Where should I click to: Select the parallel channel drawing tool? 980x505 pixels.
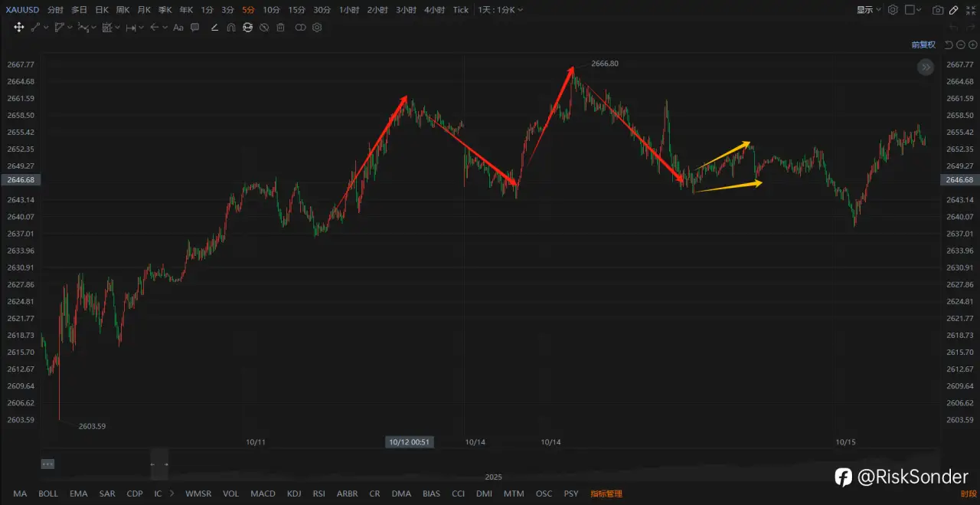tap(60, 27)
